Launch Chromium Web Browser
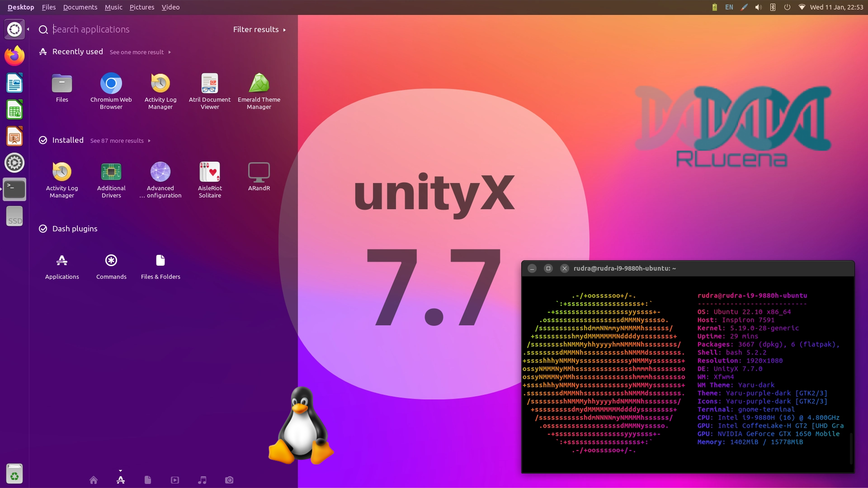868x488 pixels. point(111,91)
